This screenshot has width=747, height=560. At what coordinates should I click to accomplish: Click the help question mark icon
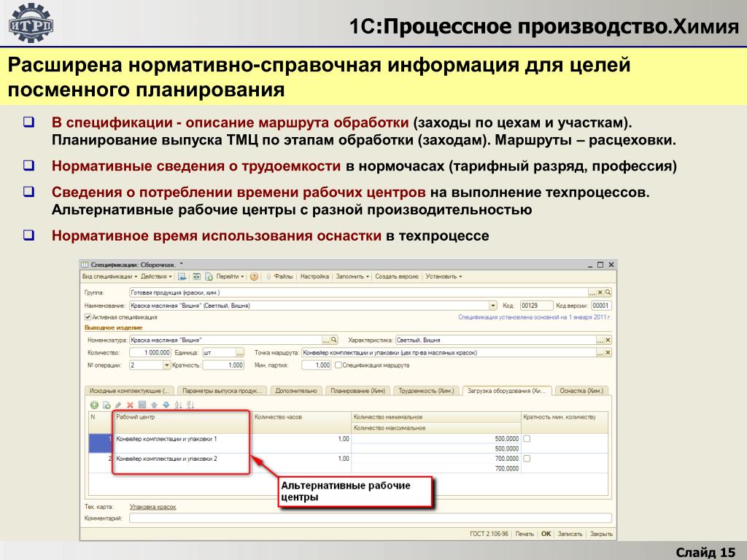tap(254, 276)
